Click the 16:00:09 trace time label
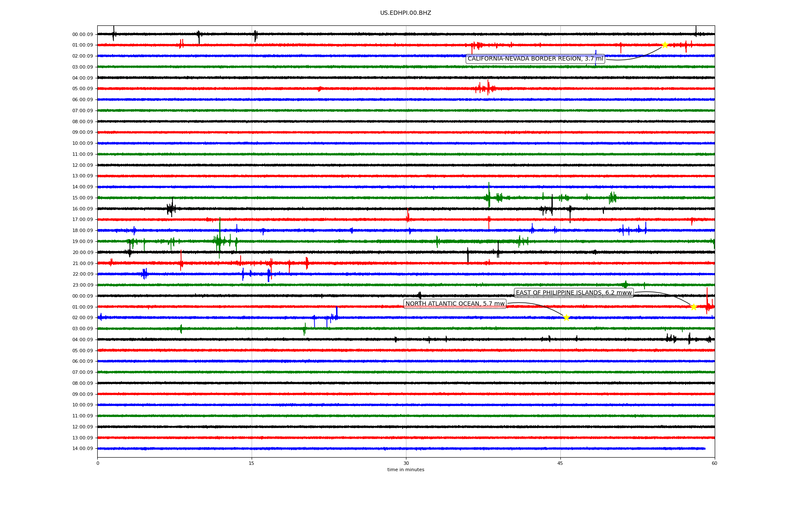 (x=82, y=209)
